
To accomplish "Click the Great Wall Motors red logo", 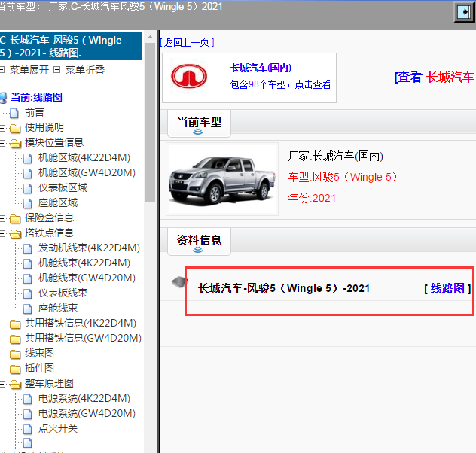I will click(189, 76).
